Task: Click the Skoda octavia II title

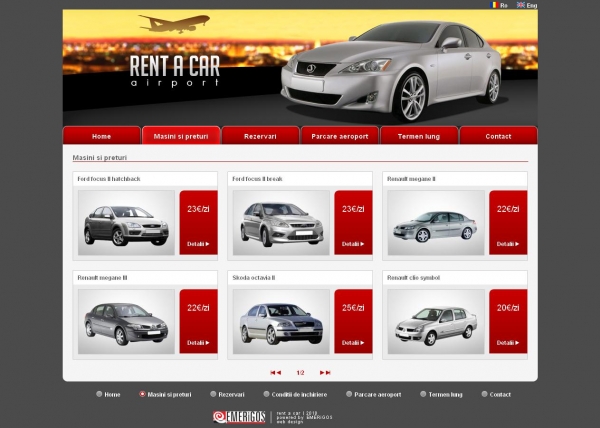Action: [x=254, y=278]
